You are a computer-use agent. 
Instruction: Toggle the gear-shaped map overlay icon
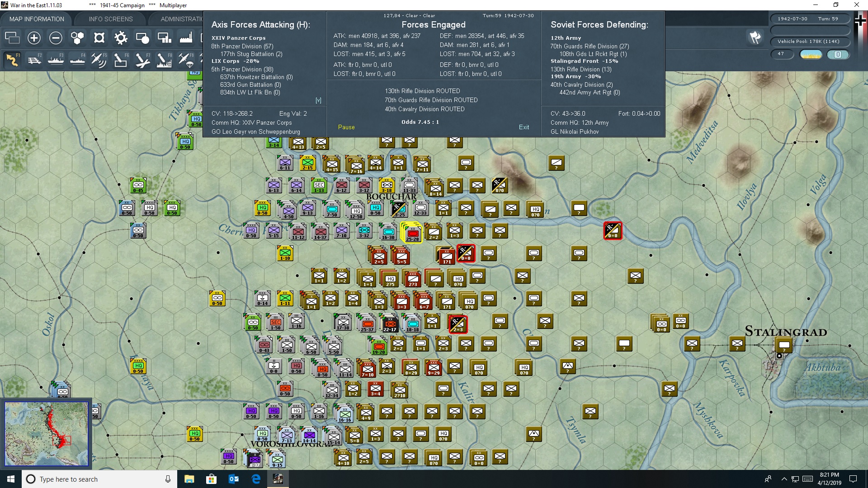click(121, 38)
